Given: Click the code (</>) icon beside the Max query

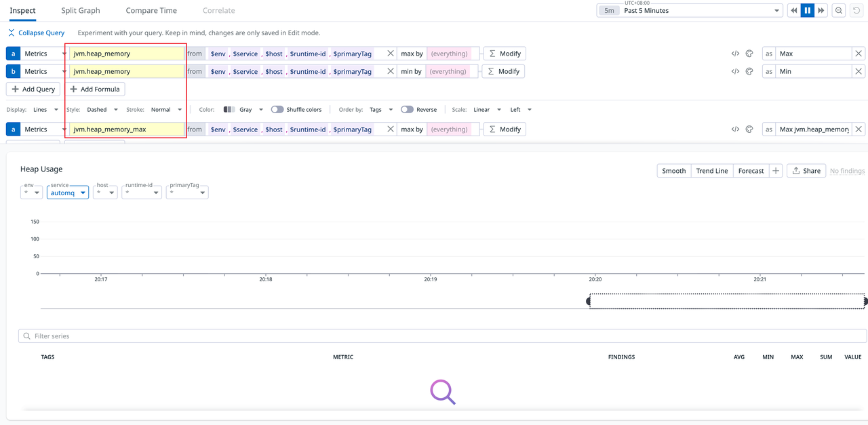Looking at the screenshot, I should click(734, 53).
